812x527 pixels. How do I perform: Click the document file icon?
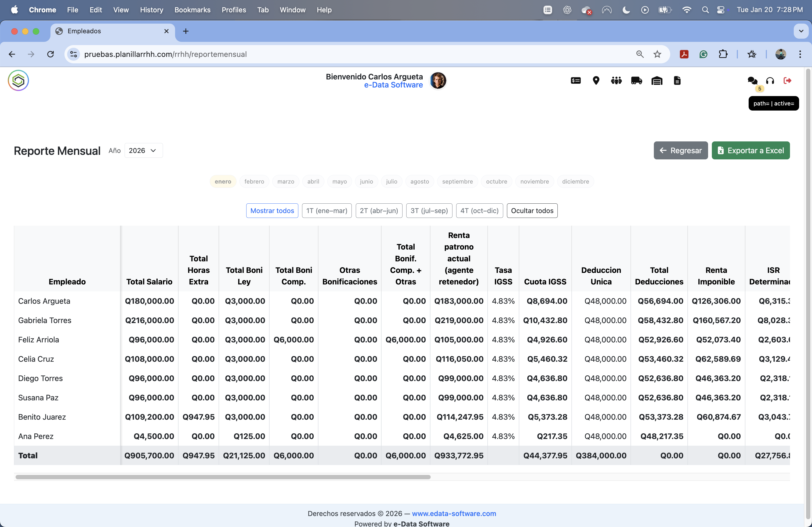(x=677, y=80)
